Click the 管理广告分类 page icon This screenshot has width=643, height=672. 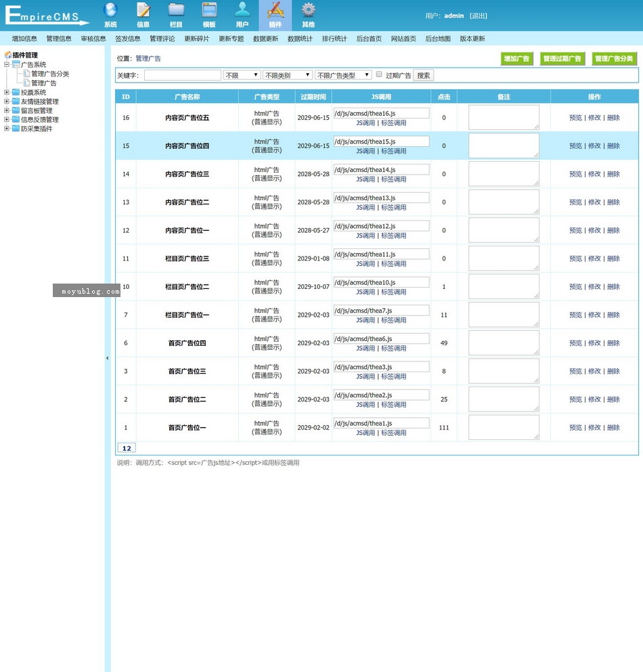[26, 74]
